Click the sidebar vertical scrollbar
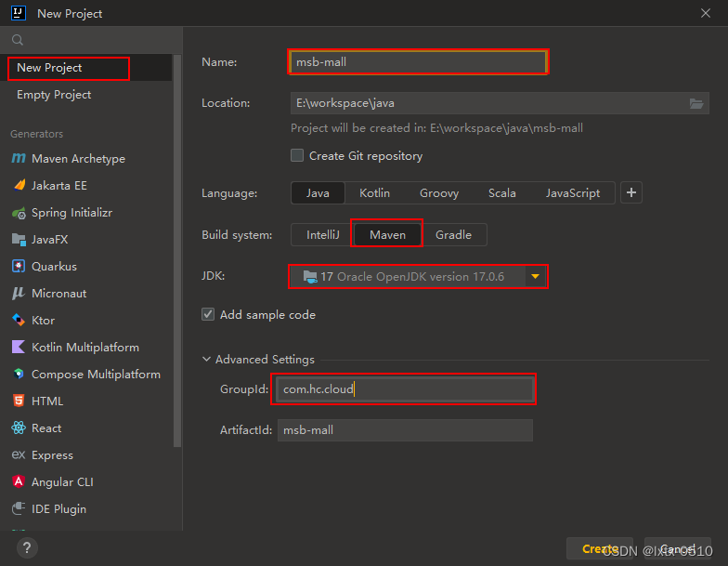This screenshot has width=728, height=566. [176, 251]
